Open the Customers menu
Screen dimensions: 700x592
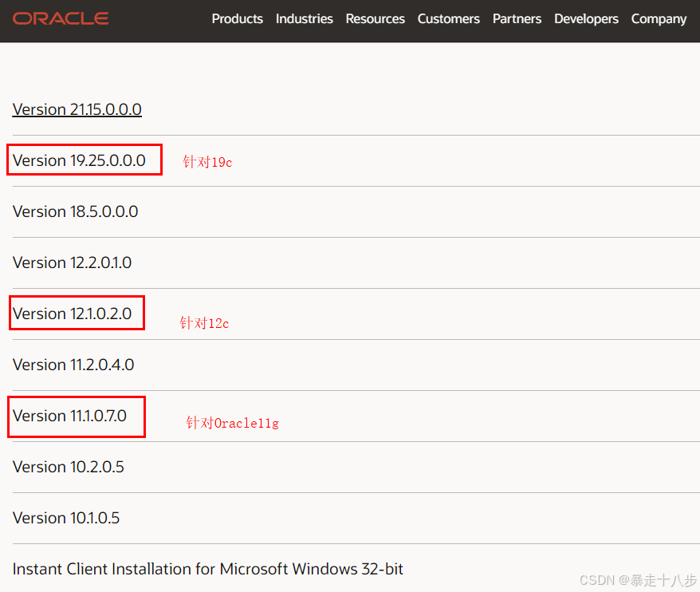pyautogui.click(x=449, y=19)
